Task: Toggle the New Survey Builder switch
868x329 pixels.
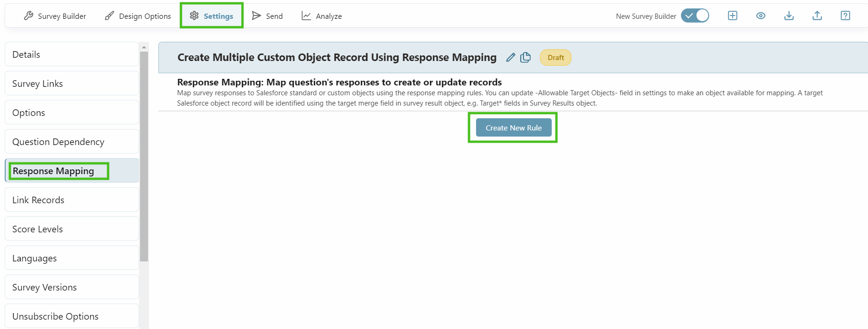Action: coord(695,16)
